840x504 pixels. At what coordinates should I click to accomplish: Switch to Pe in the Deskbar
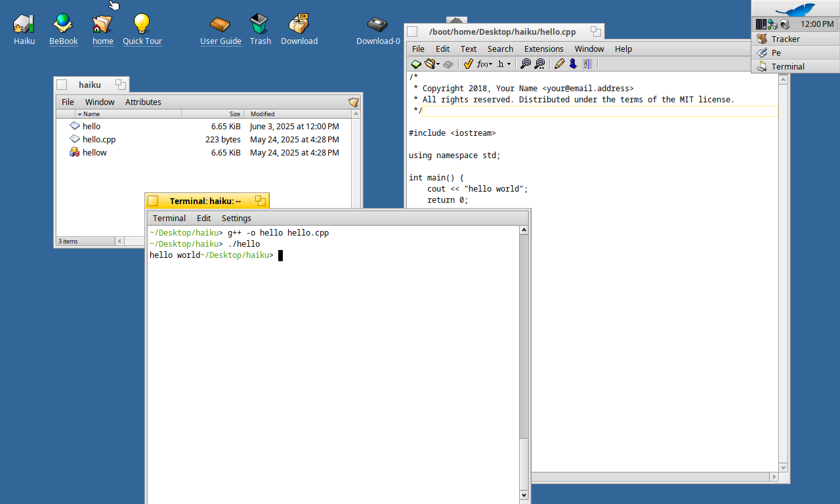tap(795, 52)
